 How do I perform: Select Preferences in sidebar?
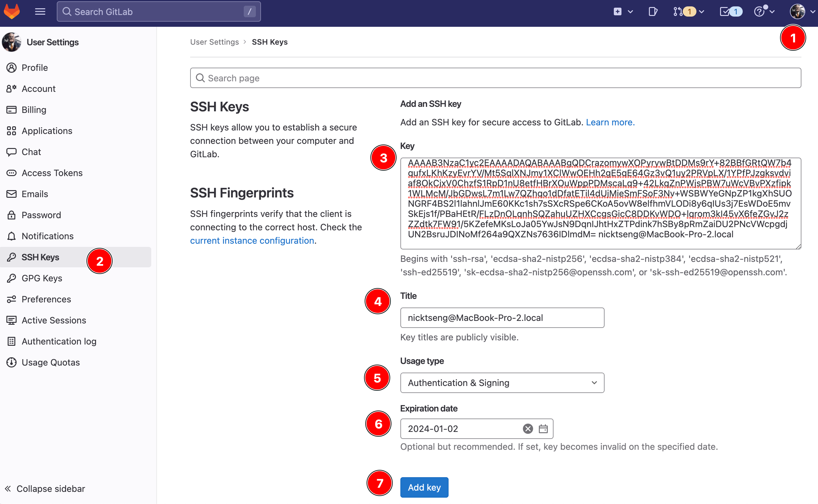tap(46, 299)
